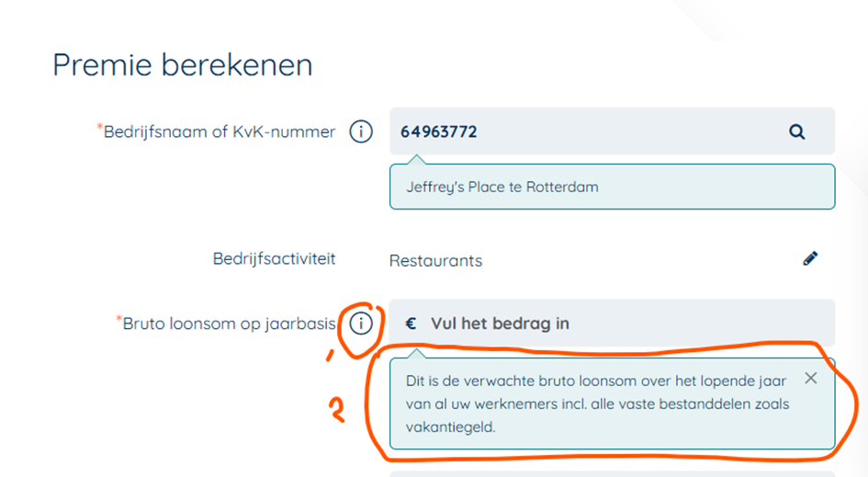Click the partially visible field below the tooltip
Viewport: 868px width, 477px height.
point(613,474)
